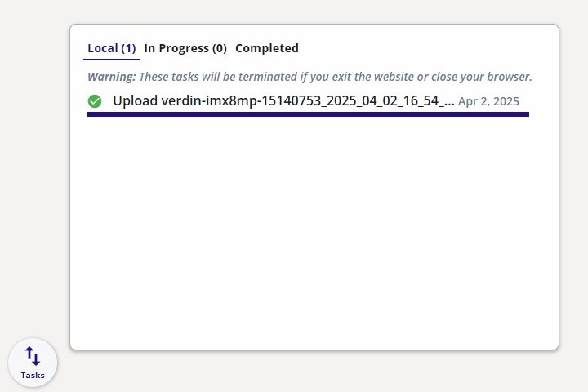
Task: Select the verdin-imx8mp upload task entry
Action: pyautogui.click(x=283, y=101)
